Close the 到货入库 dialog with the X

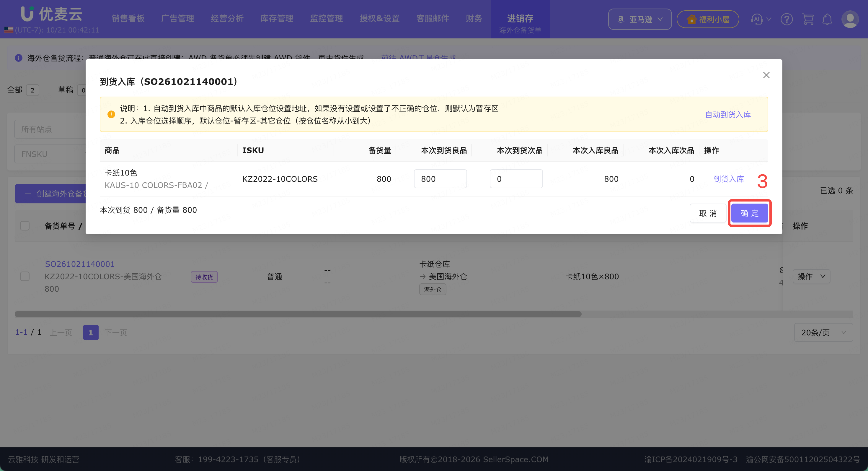tap(766, 75)
